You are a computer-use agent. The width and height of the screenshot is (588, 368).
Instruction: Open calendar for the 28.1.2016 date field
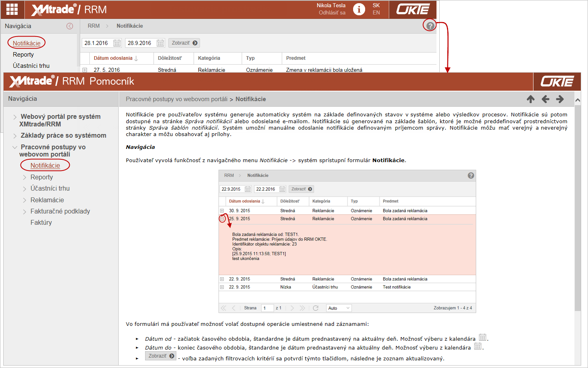click(x=117, y=43)
